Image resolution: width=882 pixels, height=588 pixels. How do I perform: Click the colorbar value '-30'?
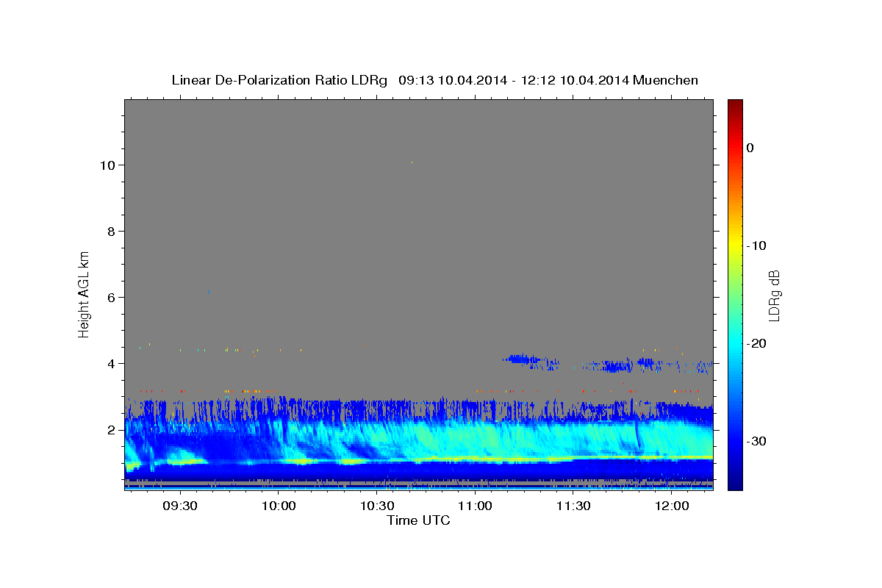tap(757, 441)
